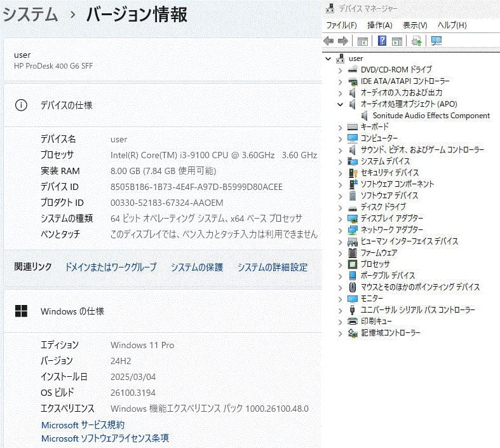The width and height of the screenshot is (500, 448).
Task: Open the 操作(A) menu
Action: coord(379,25)
